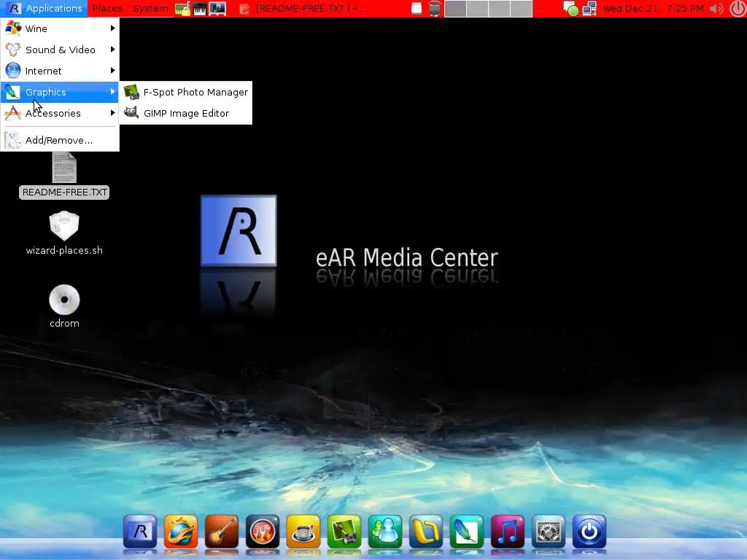
Task: Expand the Wine submenu
Action: tap(60, 28)
